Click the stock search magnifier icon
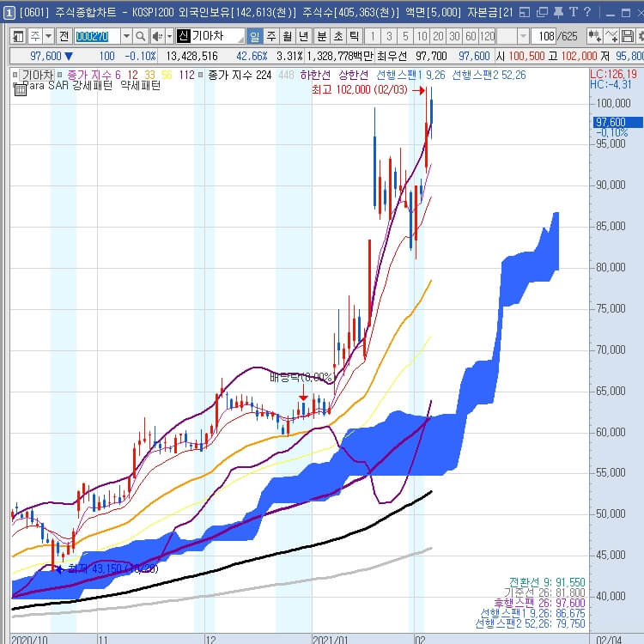This screenshot has height=644, width=644. [141, 37]
